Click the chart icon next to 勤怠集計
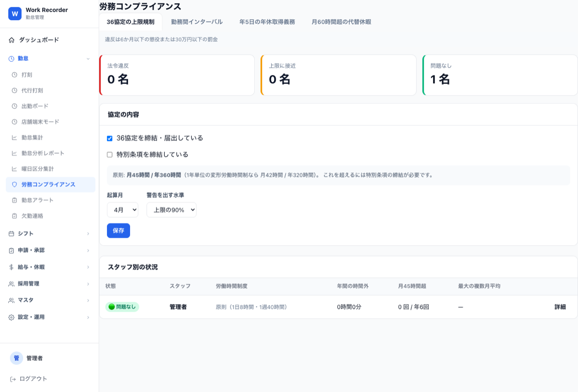 14,137
